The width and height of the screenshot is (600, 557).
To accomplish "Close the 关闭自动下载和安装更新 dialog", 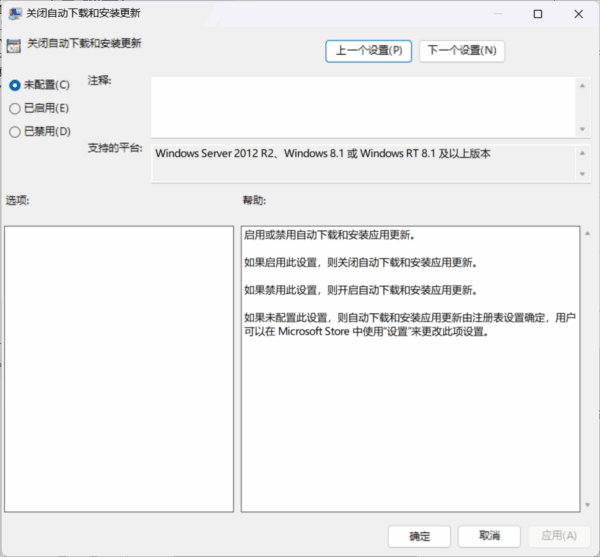I will (580, 14).
